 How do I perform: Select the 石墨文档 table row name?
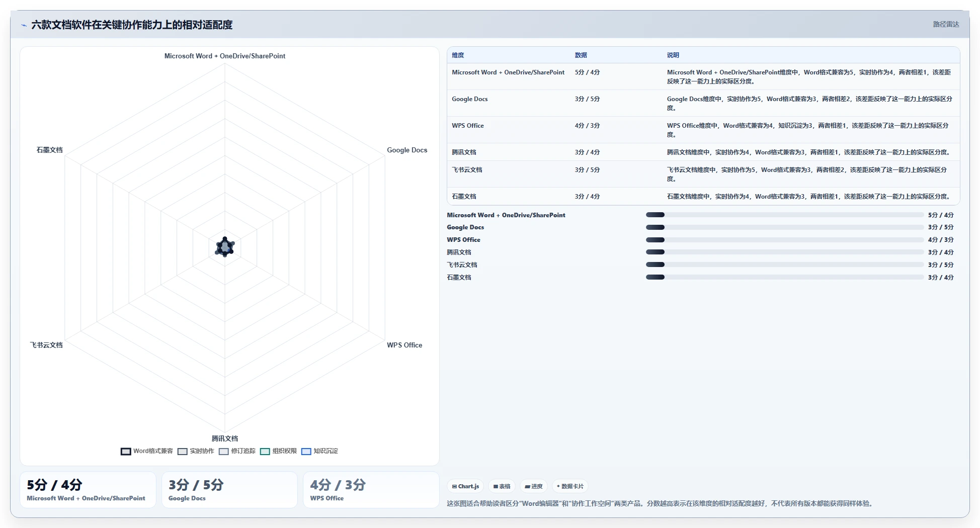coord(464,197)
